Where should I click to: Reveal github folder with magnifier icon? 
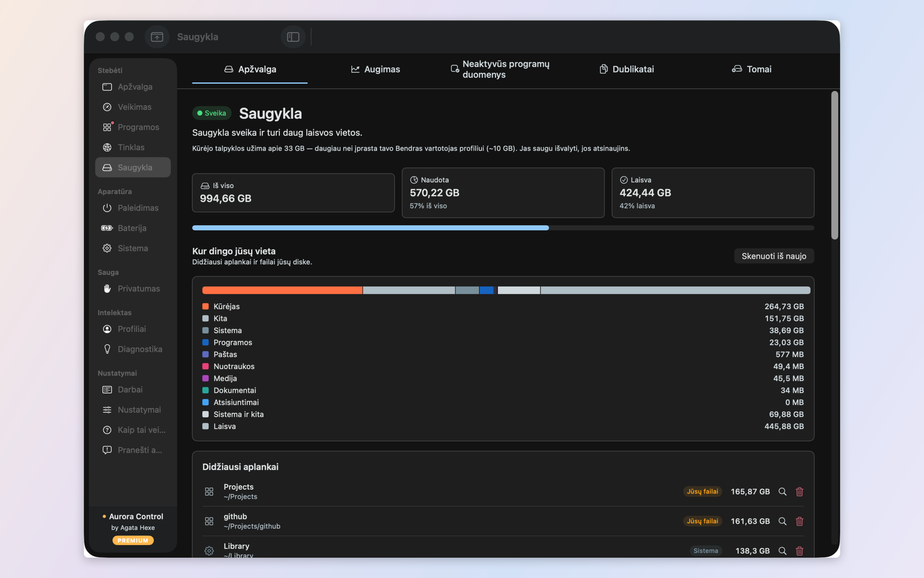783,521
